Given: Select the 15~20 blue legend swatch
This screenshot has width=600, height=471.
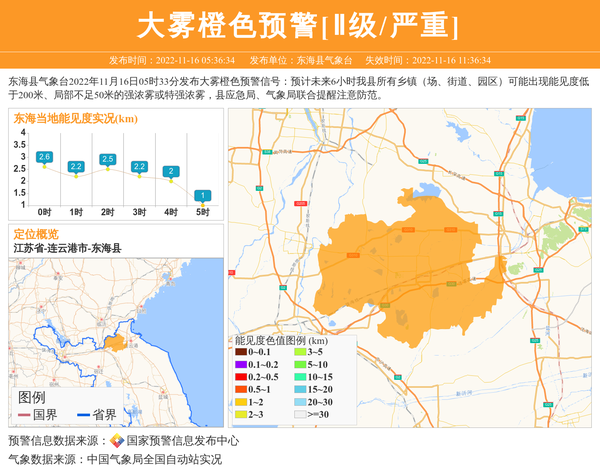Looking at the screenshot, I should (x=299, y=389).
